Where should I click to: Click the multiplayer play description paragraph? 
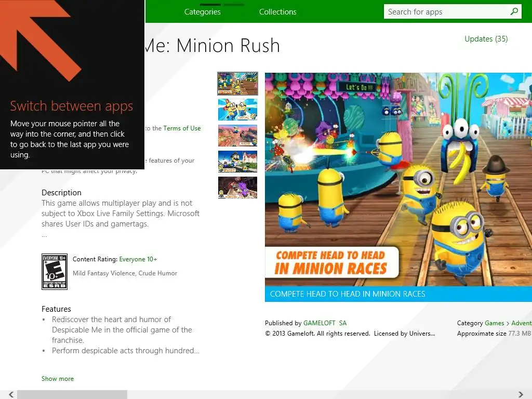tap(121, 214)
